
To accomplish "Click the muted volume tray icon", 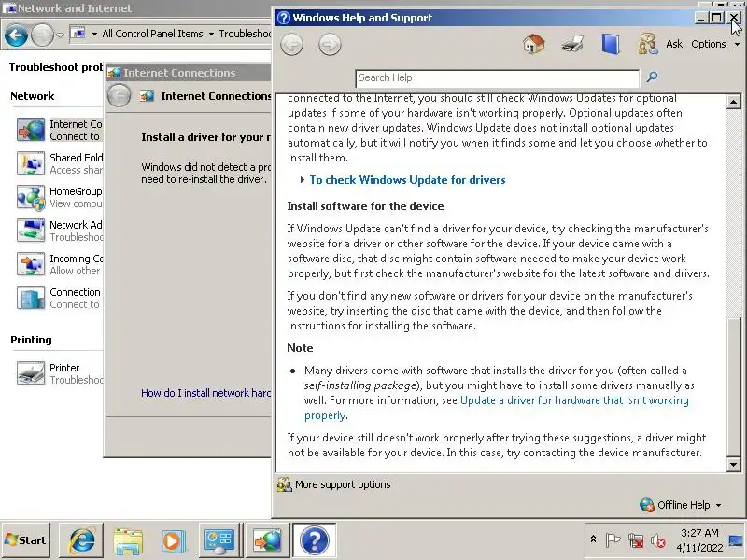I will [x=658, y=540].
